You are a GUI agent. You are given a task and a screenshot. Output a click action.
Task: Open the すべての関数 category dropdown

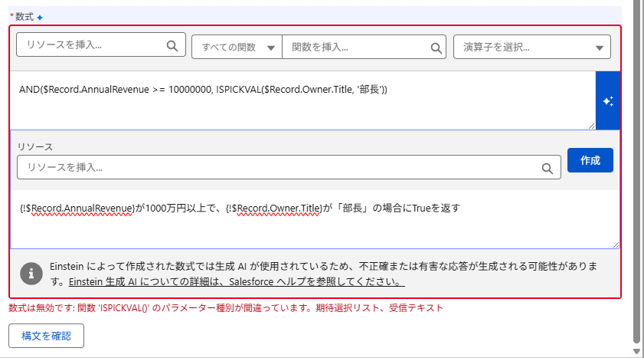pos(237,47)
